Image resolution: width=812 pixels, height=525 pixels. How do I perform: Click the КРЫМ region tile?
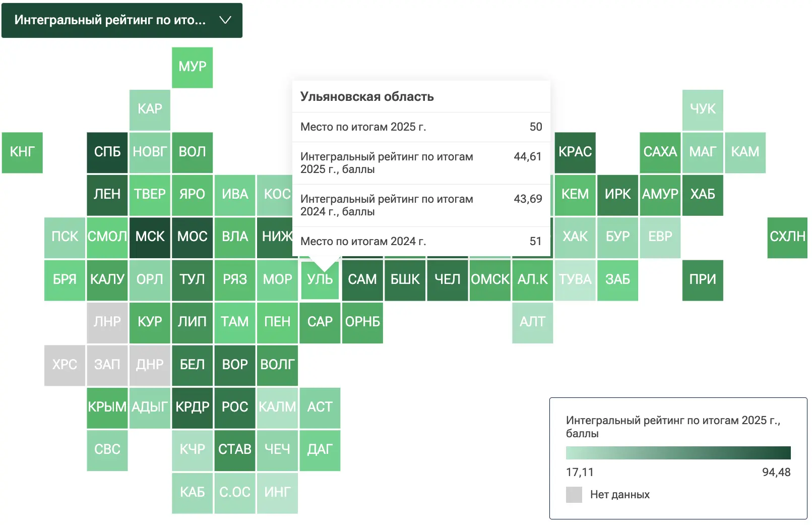[107, 408]
